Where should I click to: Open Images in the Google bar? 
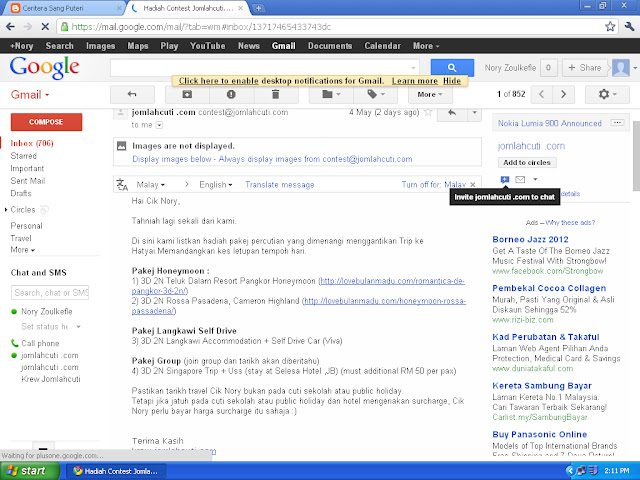(x=100, y=46)
